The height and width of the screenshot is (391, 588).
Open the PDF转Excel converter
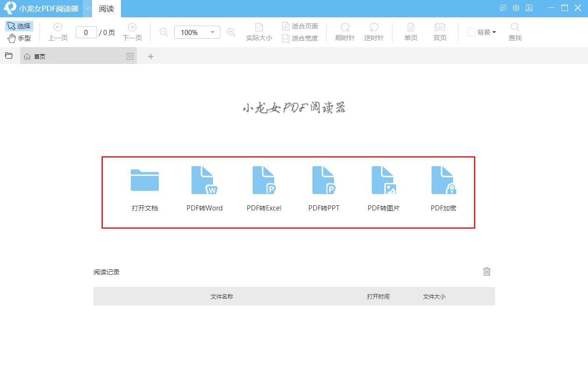(x=264, y=181)
